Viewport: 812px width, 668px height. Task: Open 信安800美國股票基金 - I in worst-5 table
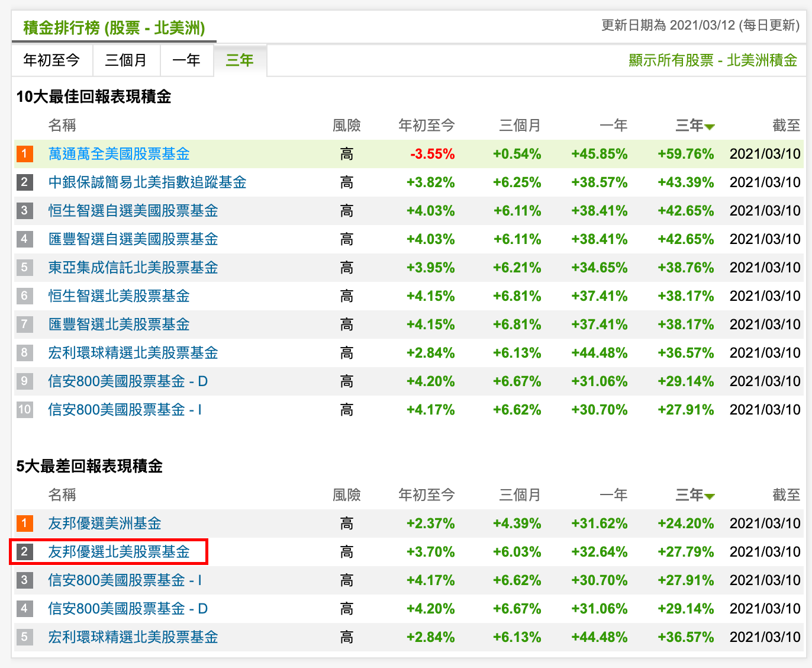click(x=125, y=580)
